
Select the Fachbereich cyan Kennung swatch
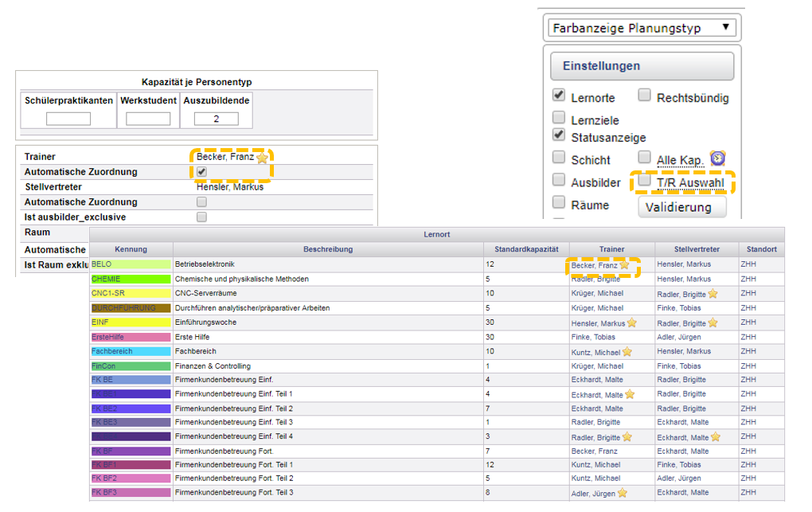[131, 351]
